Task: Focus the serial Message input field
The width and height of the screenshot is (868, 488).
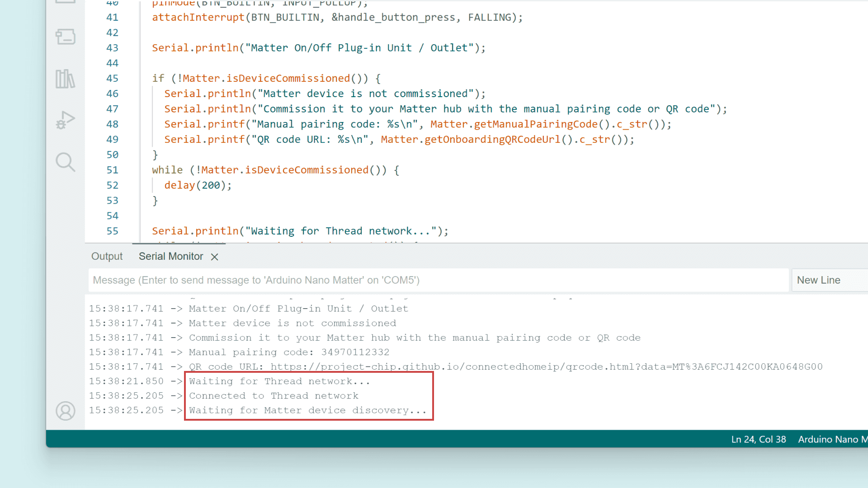Action: (439, 280)
